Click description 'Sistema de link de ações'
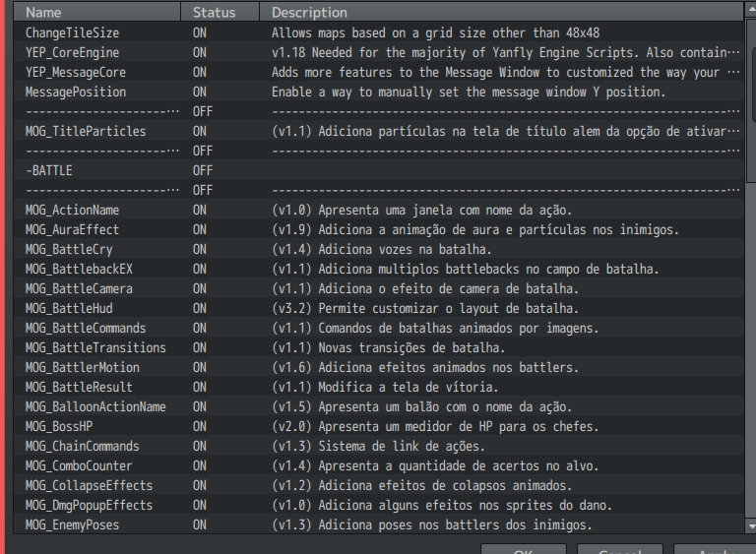The image size is (756, 554). click(x=378, y=447)
